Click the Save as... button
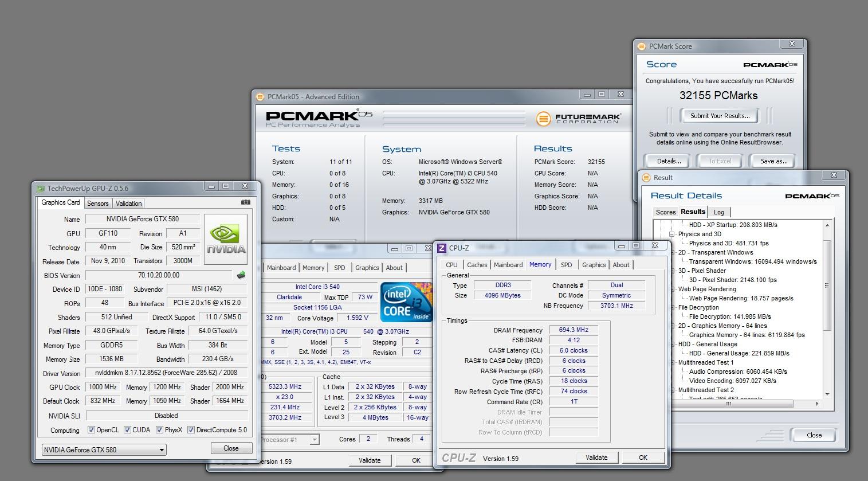868x481 pixels. point(773,161)
